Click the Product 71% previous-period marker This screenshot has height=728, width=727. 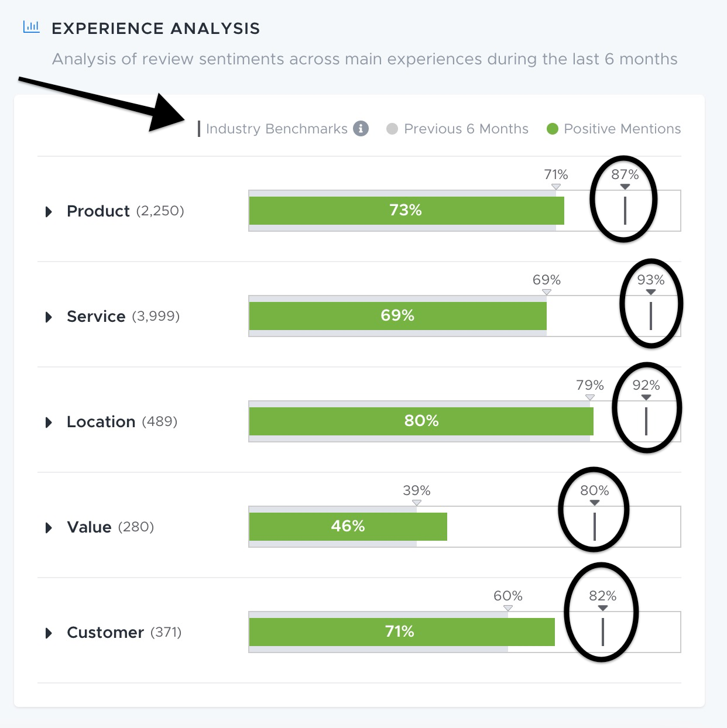[556, 187]
